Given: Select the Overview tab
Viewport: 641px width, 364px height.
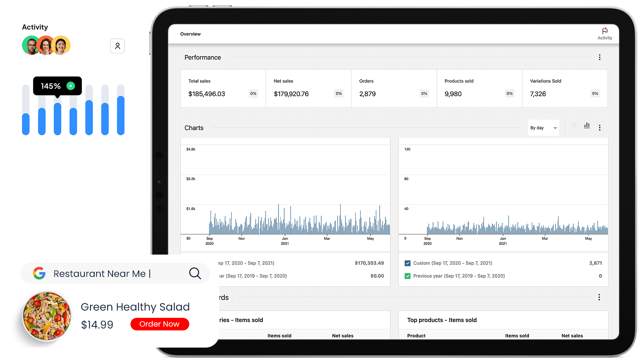Looking at the screenshot, I should [190, 34].
